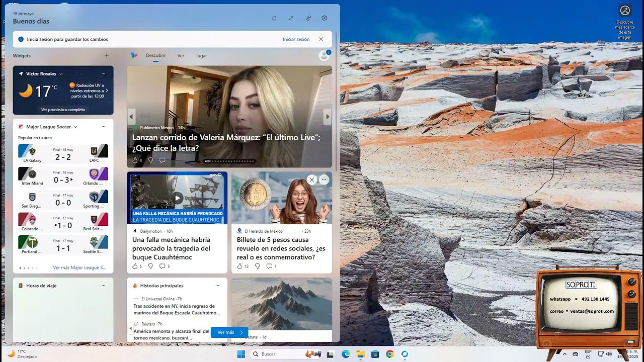Comment on the Valeria Márquez story
This screenshot has height=362, width=644.
[162, 160]
